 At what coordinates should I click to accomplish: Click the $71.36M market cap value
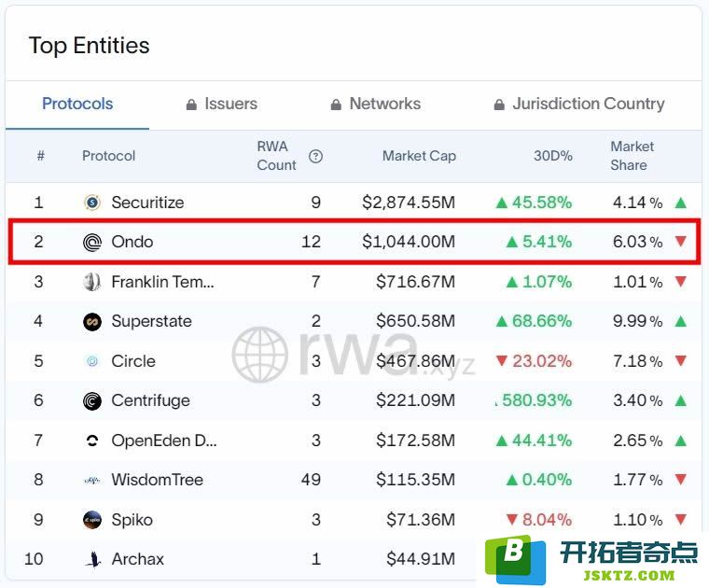tap(421, 520)
